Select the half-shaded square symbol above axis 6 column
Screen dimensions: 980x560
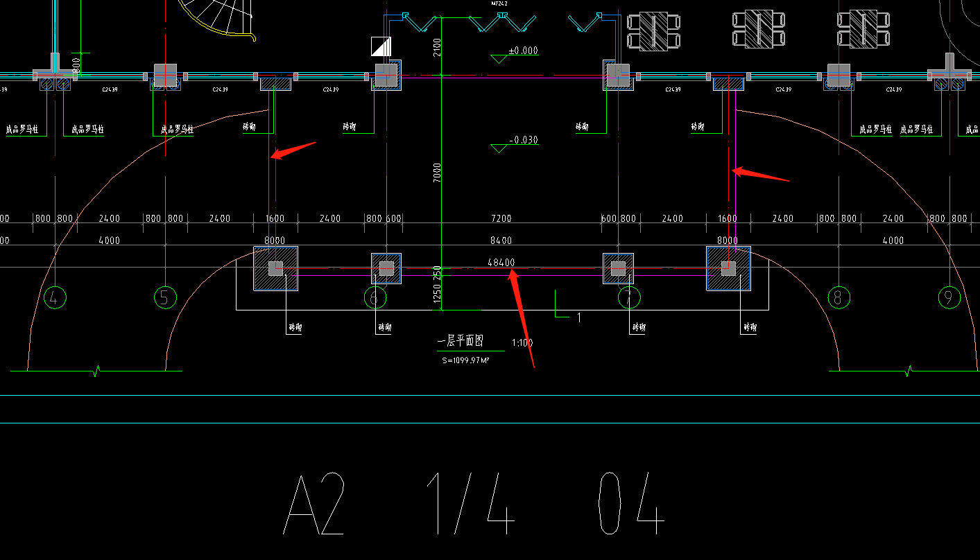pyautogui.click(x=381, y=46)
